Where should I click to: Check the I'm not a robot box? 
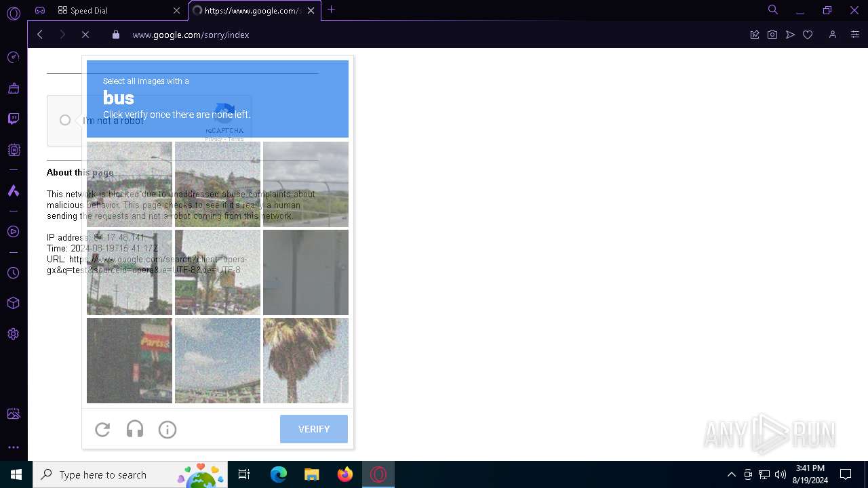coord(65,120)
